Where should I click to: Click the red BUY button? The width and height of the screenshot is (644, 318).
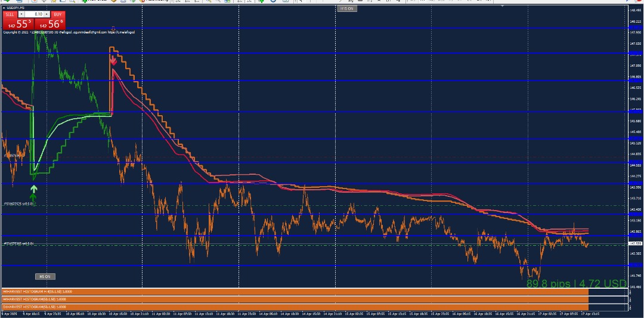tap(58, 14)
